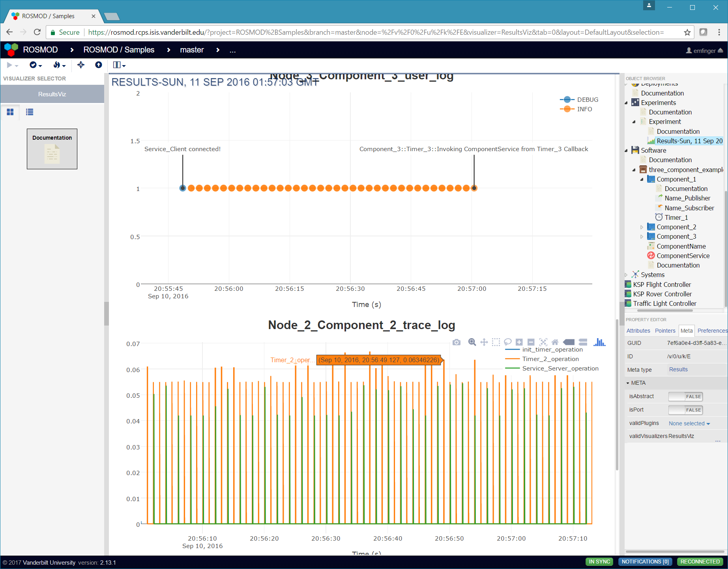Image resolution: width=728 pixels, height=569 pixels.
Task: Click the plot camera snapshot icon
Action: [x=457, y=342]
